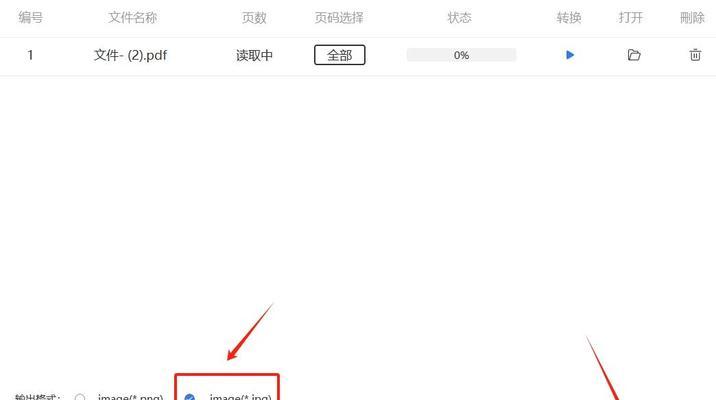Select the image(*.jpg) output format radio button
Screen dimensions: 716x400
point(190,397)
